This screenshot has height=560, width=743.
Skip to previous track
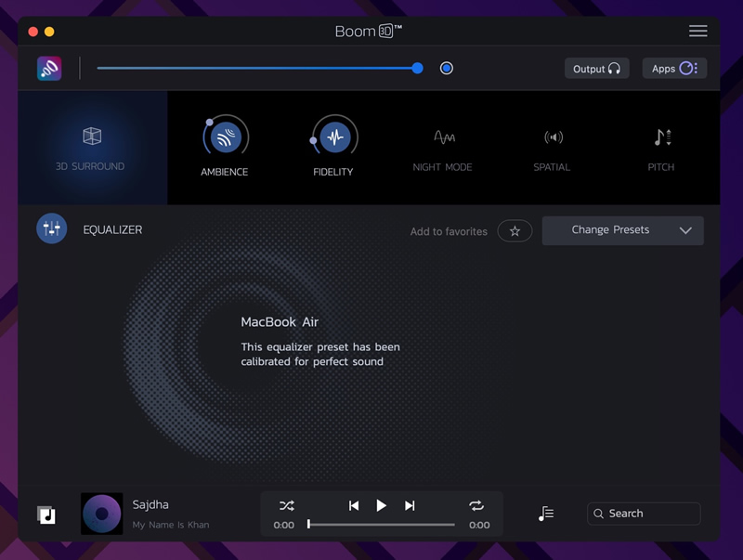[x=354, y=506]
